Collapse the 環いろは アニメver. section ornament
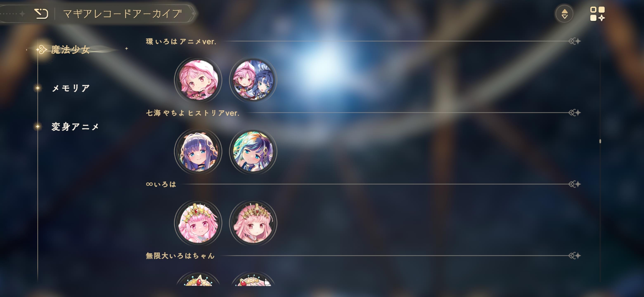The width and height of the screenshot is (644, 297). [574, 41]
